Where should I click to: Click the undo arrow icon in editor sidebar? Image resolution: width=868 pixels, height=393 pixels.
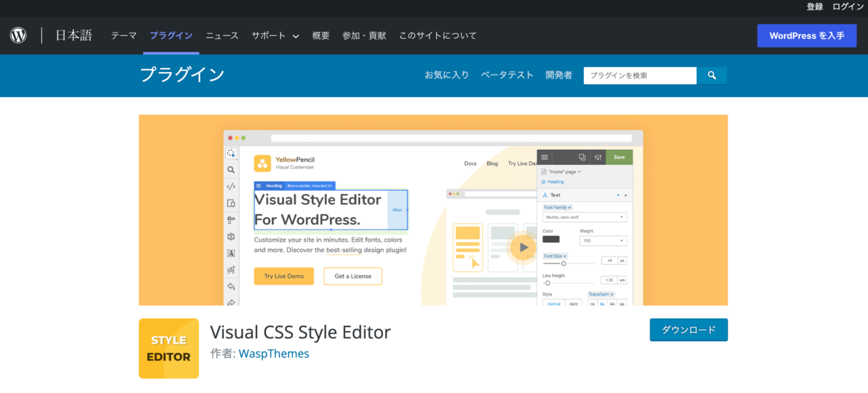point(231,286)
